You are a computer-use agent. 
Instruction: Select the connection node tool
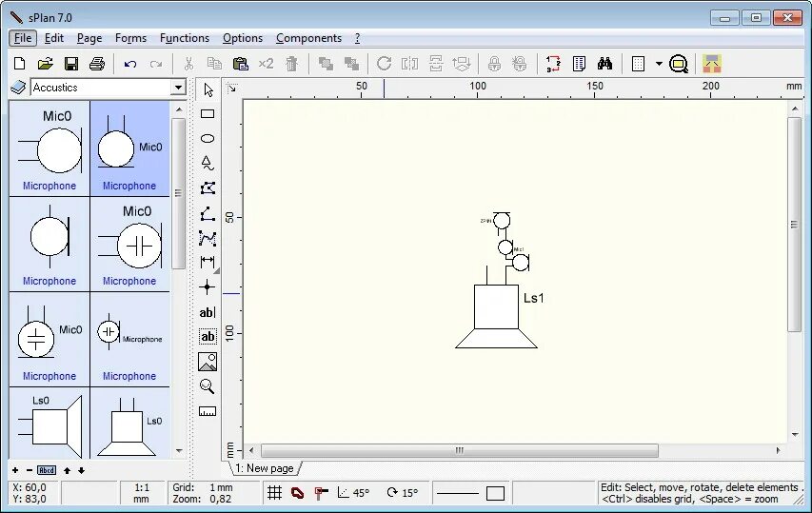click(208, 287)
